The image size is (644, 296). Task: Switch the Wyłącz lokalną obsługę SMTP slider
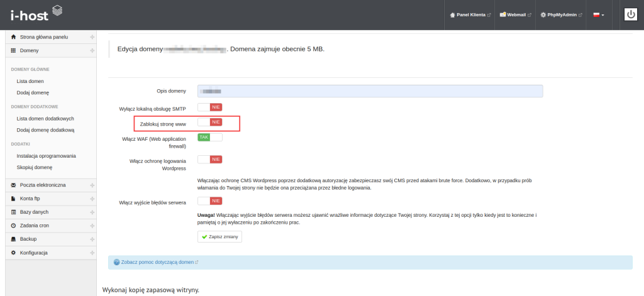209,107
